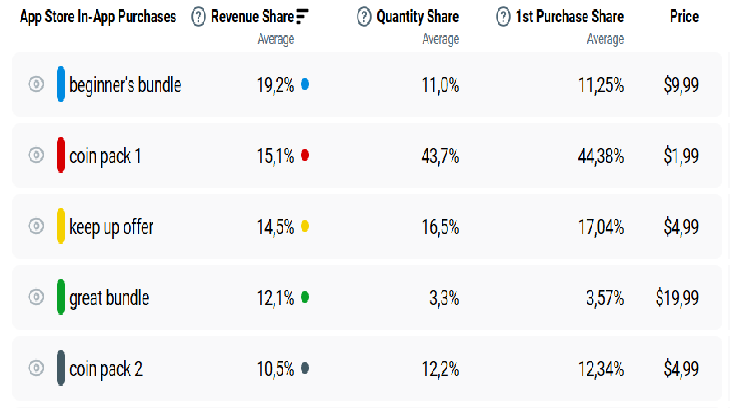Select the keep up offer product name
This screenshot has height=408, width=730.
111,227
